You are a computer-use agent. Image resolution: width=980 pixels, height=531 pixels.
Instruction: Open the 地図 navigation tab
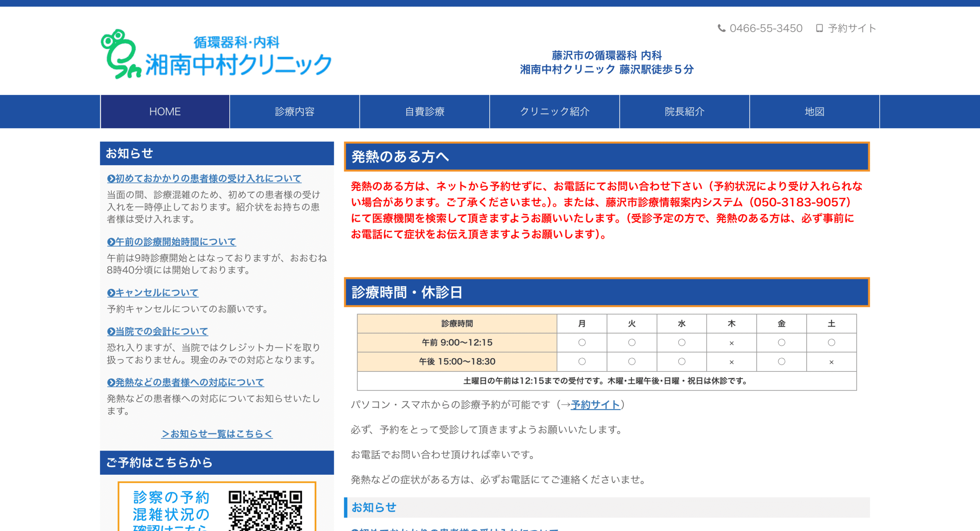coord(815,112)
